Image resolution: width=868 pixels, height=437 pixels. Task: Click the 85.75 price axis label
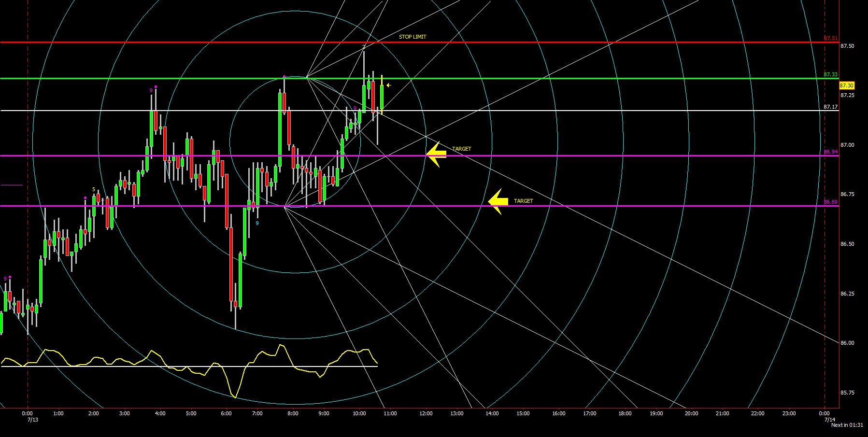pos(847,393)
